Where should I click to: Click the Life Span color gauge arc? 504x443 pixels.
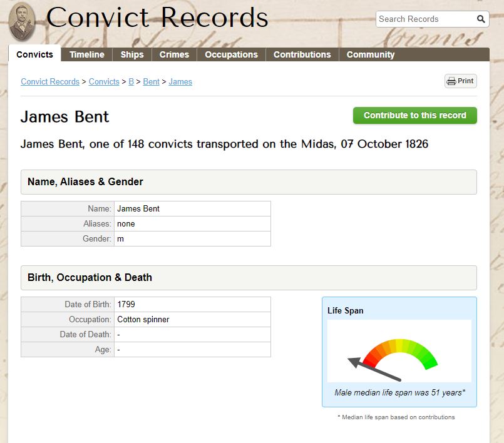click(x=400, y=354)
